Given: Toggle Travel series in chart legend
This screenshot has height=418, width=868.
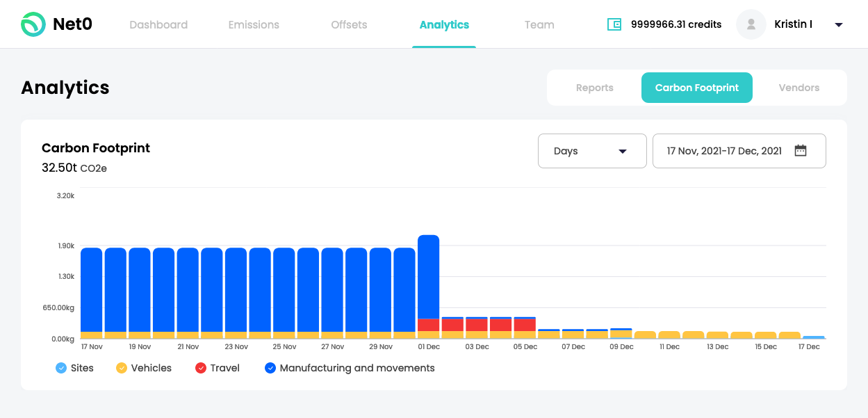Looking at the screenshot, I should pyautogui.click(x=201, y=368).
